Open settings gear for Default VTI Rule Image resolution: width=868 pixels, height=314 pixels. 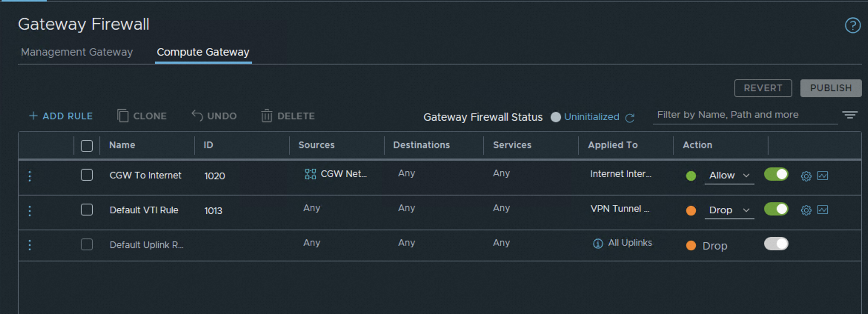pos(806,210)
